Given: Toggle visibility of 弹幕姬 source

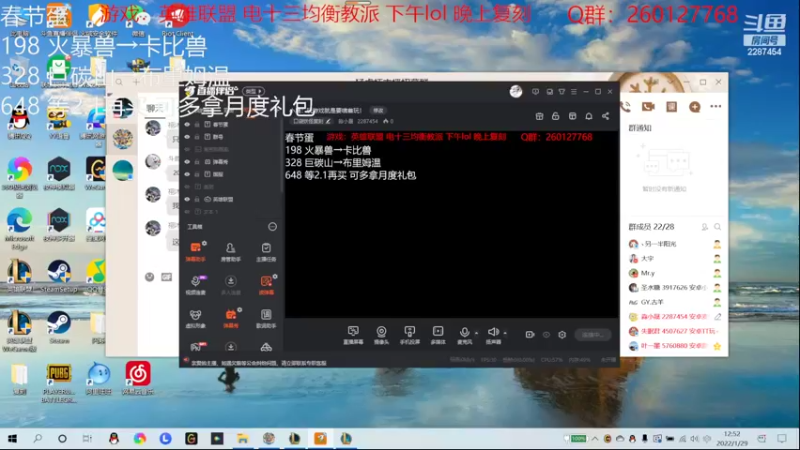Looking at the screenshot, I should click(187, 162).
